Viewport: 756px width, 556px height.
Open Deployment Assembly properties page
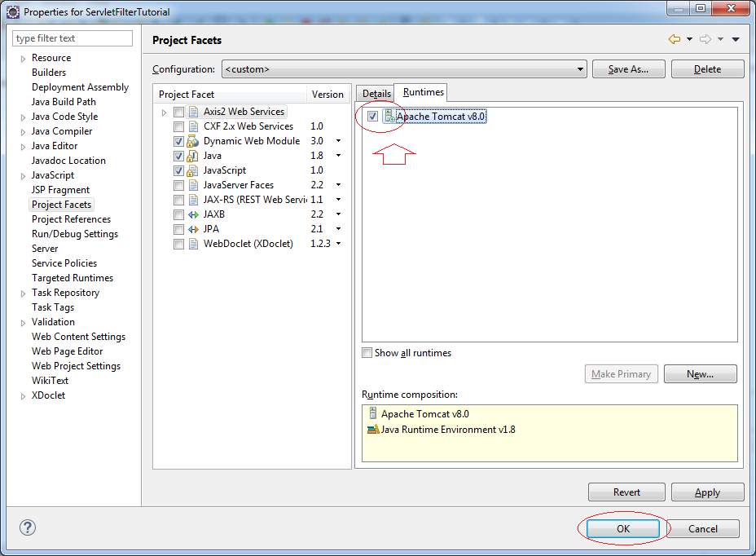(x=80, y=87)
